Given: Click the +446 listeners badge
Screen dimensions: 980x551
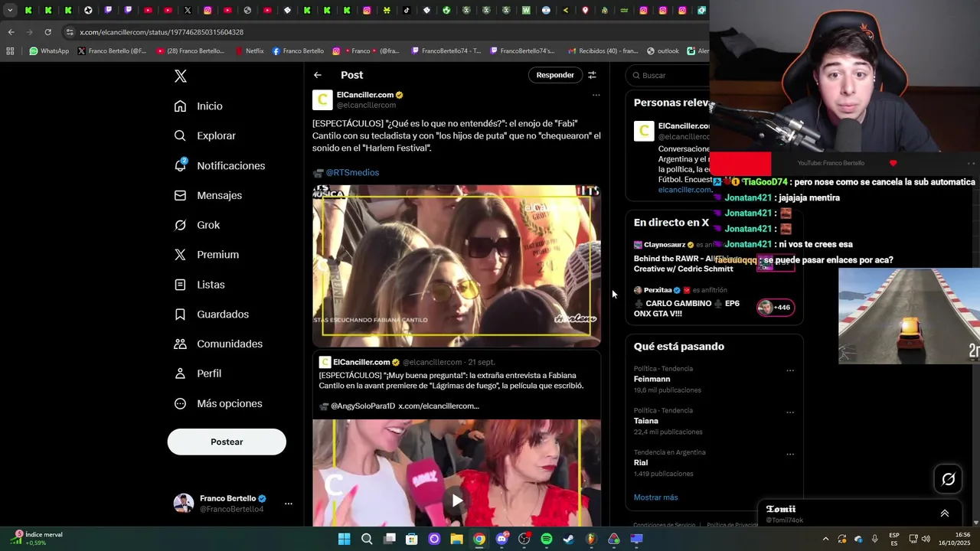Looking at the screenshot, I should (775, 308).
